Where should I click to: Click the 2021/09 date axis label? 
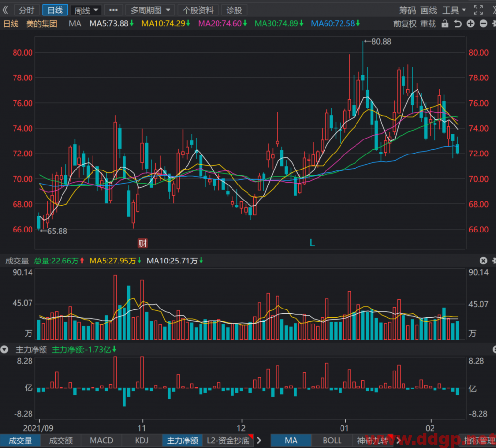(38, 428)
